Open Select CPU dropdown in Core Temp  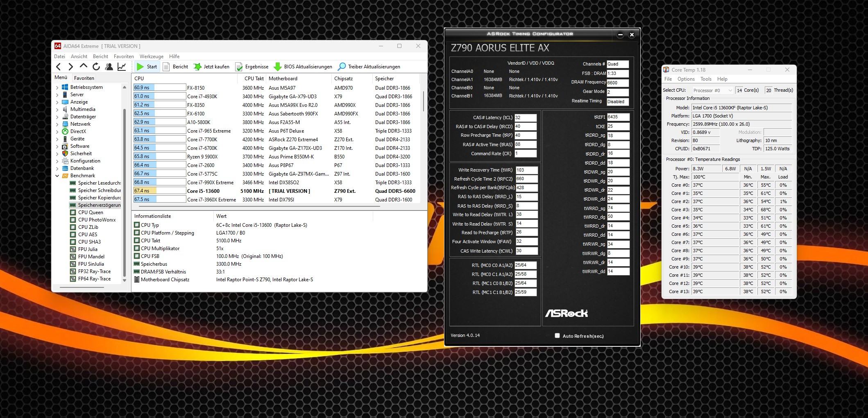[712, 90]
